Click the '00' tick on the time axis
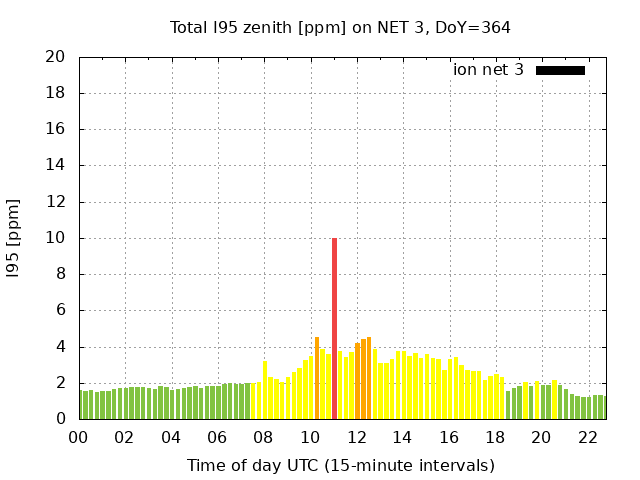 (78, 437)
